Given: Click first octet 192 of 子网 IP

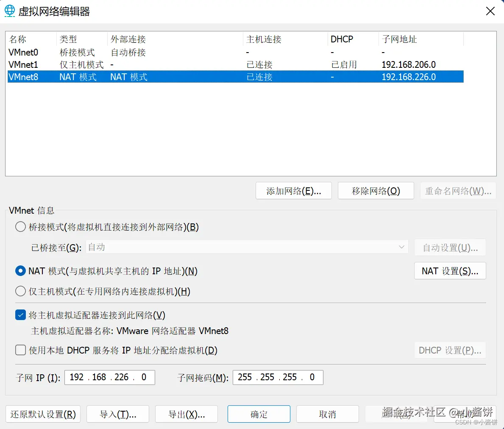Looking at the screenshot, I should [x=76, y=377].
